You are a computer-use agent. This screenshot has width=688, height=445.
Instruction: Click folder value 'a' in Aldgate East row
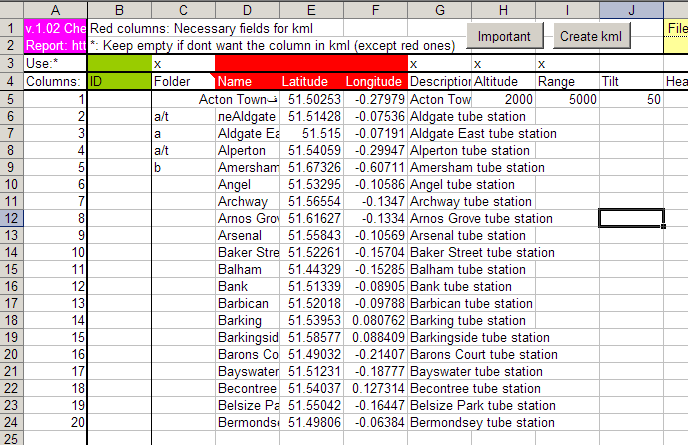[183, 133]
